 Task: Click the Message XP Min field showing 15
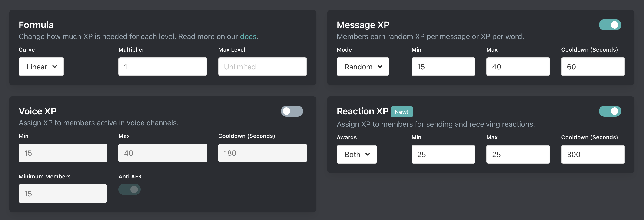(x=443, y=67)
